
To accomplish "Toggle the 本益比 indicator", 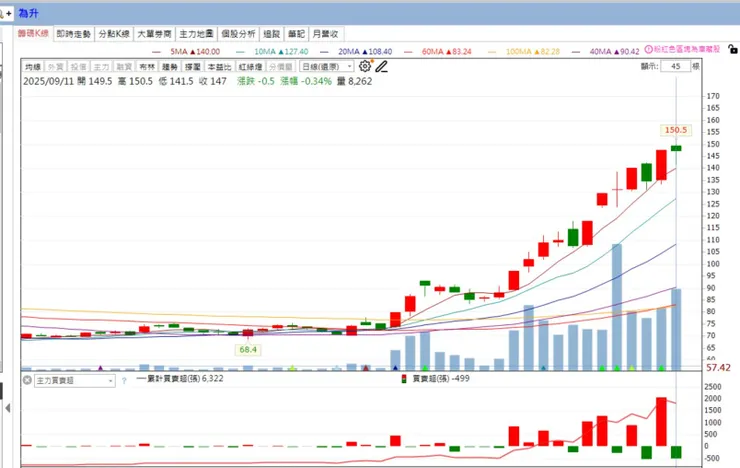I will (x=219, y=67).
